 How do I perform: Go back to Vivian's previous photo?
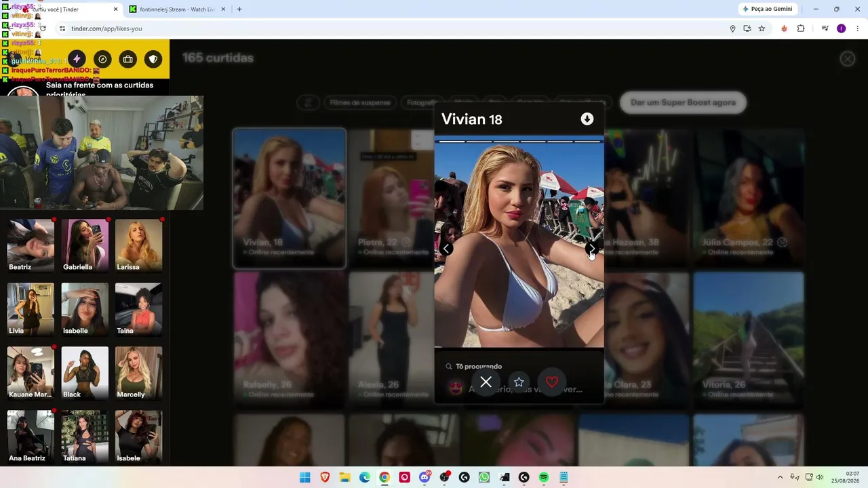click(446, 249)
